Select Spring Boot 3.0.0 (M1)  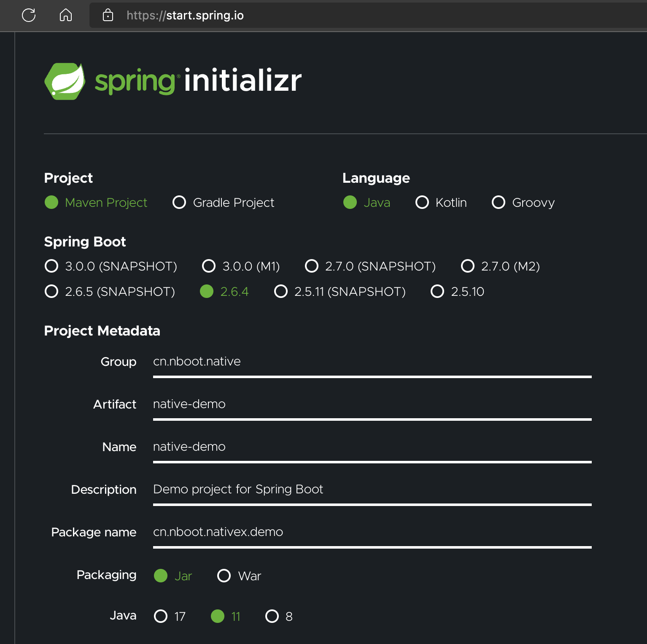[x=209, y=266]
